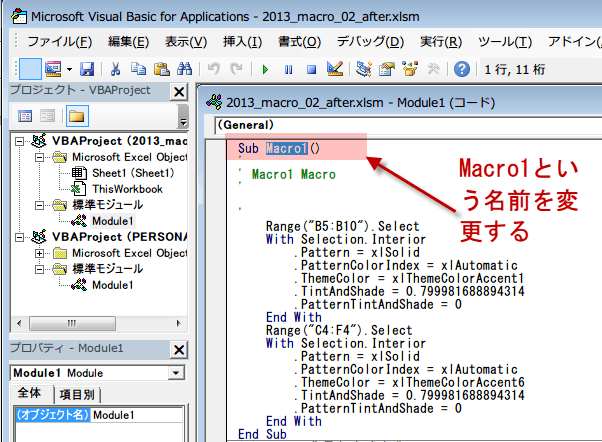Open the Module1 Module object dropdown
This screenshot has height=442, width=602.
[x=176, y=373]
